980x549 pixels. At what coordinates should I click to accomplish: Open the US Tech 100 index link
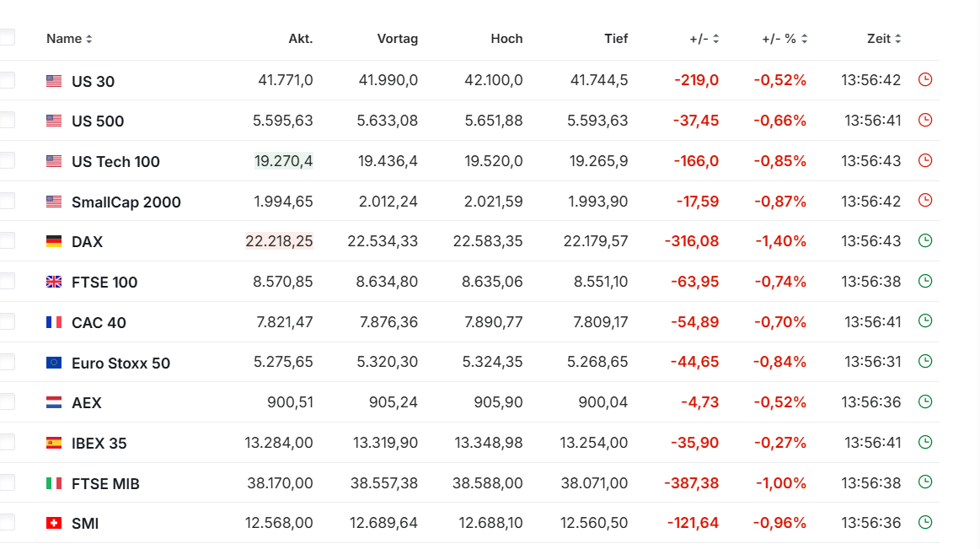click(115, 162)
